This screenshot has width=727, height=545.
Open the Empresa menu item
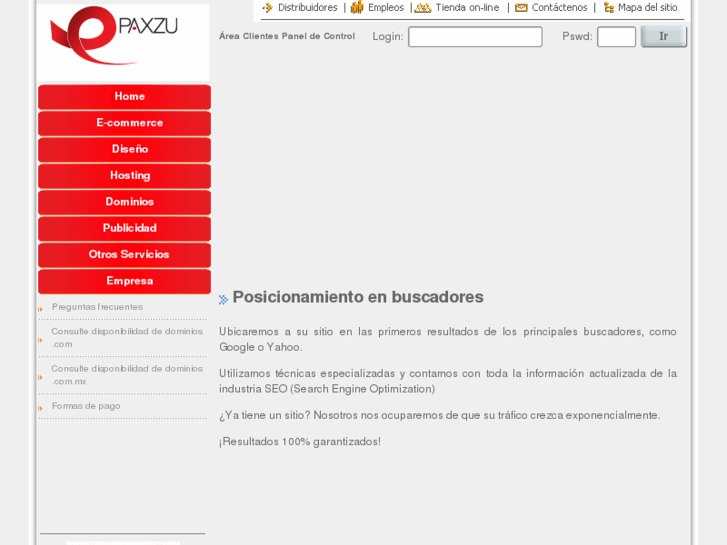pyautogui.click(x=124, y=282)
